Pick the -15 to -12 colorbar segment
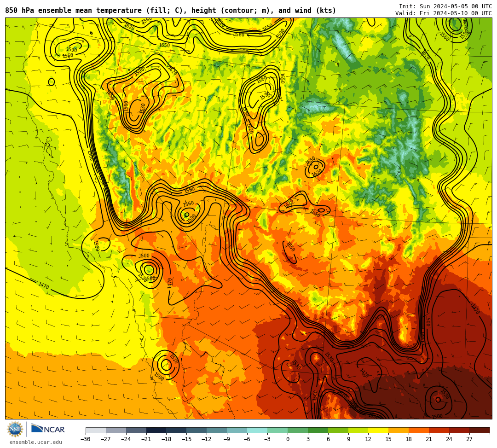This screenshot has height=448, width=497. [197, 430]
